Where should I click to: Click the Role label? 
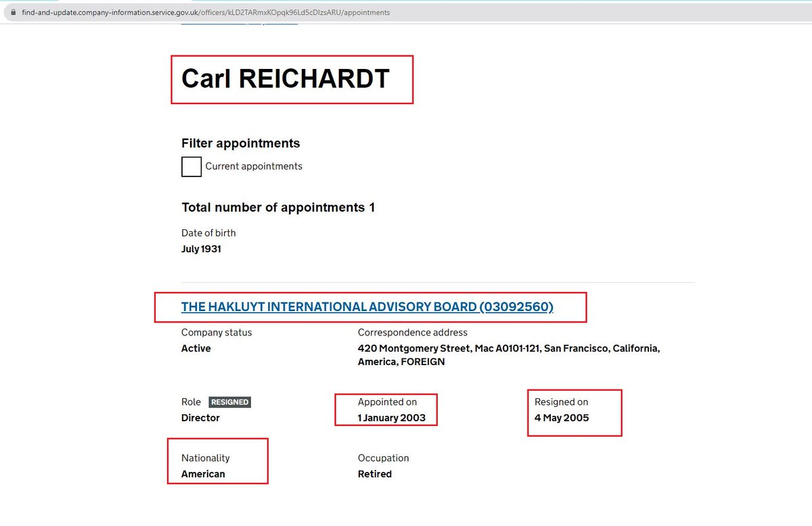[x=191, y=402]
